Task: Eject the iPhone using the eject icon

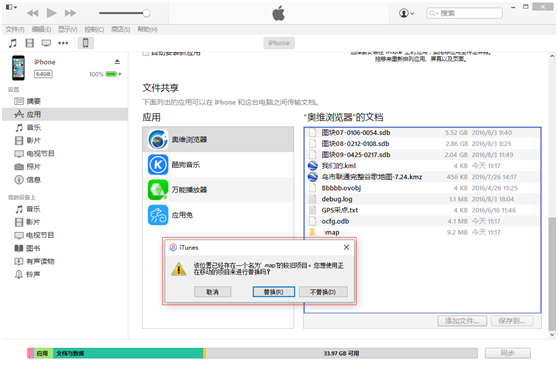Action: [x=117, y=62]
